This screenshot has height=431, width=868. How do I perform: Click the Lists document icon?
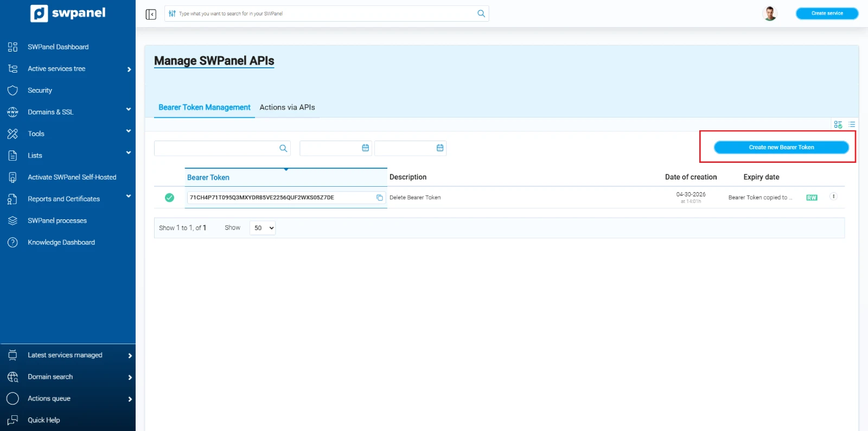[12, 156]
